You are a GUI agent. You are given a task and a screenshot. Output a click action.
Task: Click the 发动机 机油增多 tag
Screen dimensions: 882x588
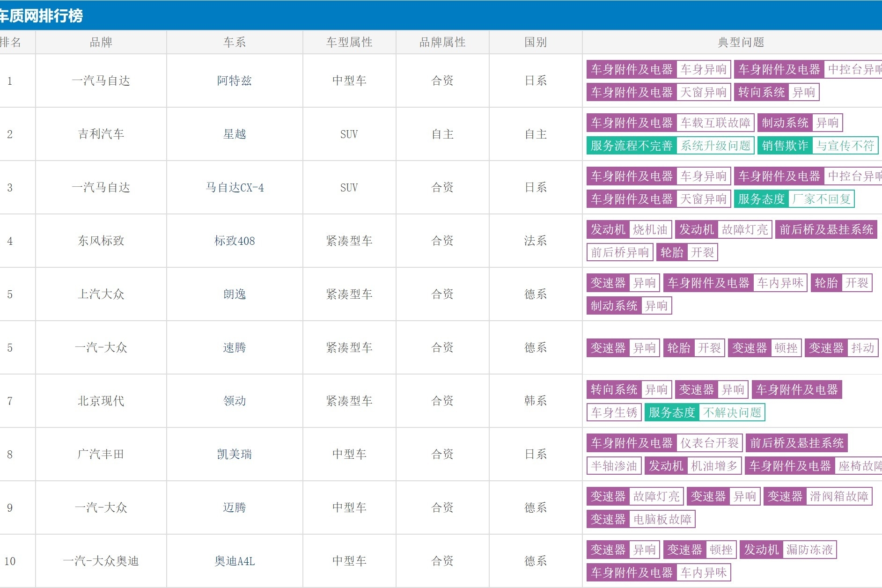pos(693,466)
